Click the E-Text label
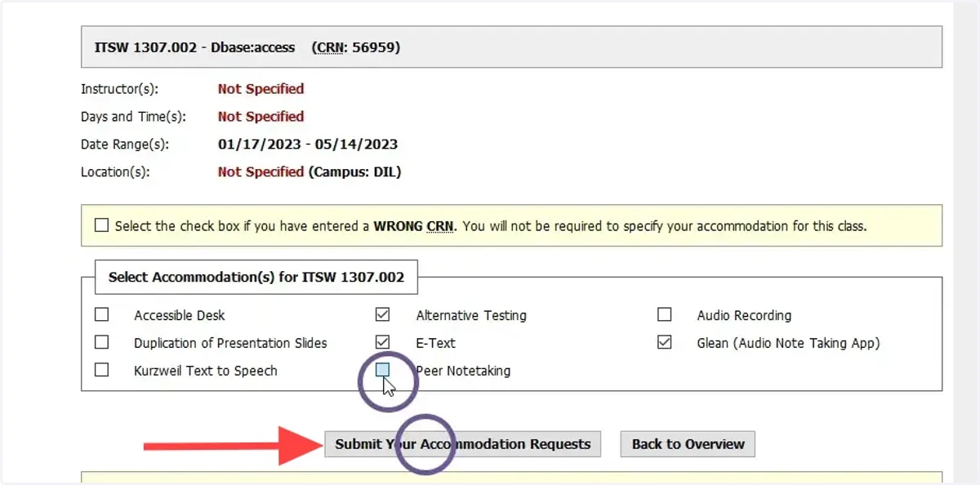This screenshot has width=980, height=485. pyautogui.click(x=435, y=343)
